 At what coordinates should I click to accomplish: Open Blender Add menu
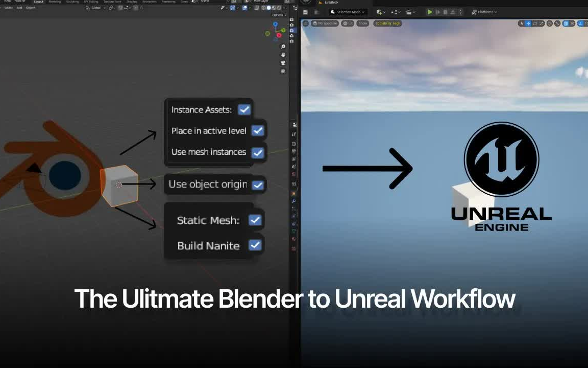[x=19, y=8]
